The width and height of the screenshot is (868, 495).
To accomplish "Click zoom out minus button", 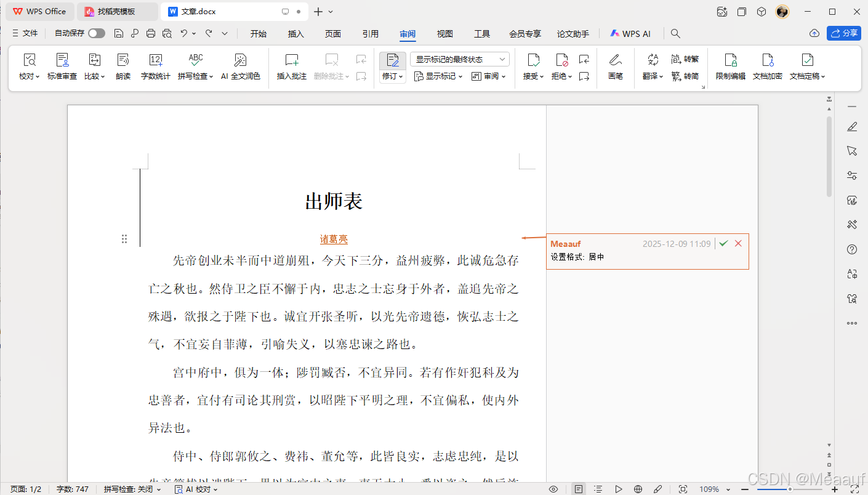I will click(745, 489).
